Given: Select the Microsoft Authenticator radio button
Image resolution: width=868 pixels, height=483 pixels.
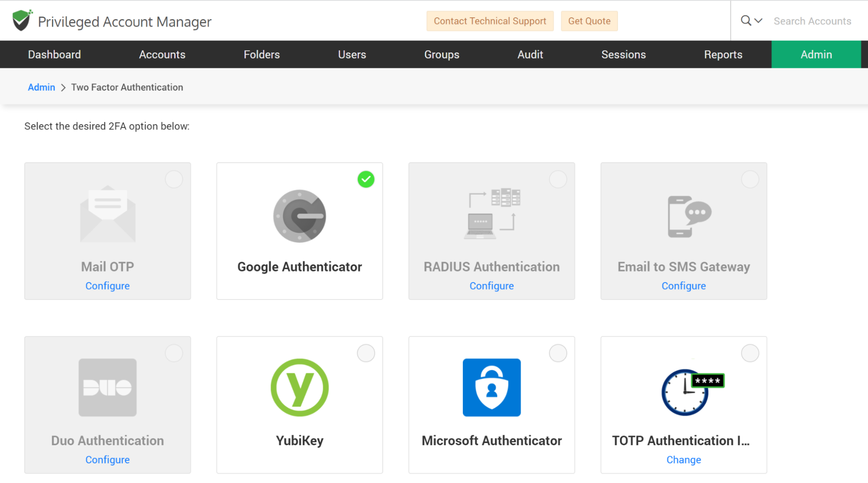Looking at the screenshot, I should point(558,353).
